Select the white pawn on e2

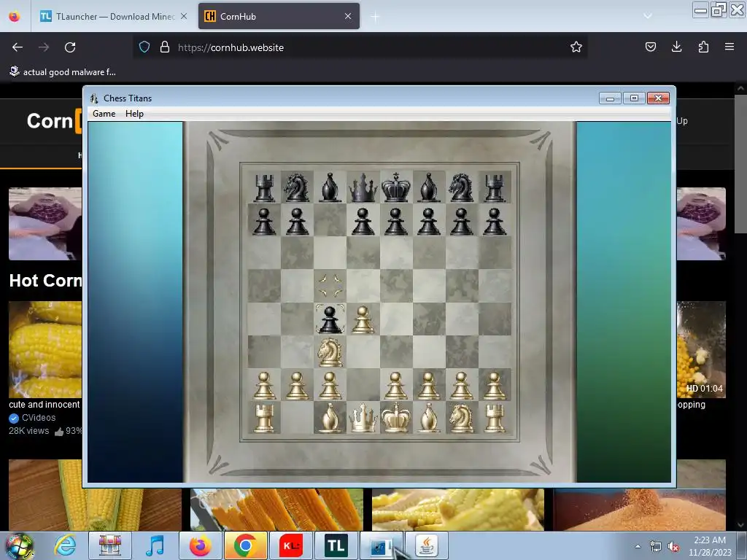[395, 385]
